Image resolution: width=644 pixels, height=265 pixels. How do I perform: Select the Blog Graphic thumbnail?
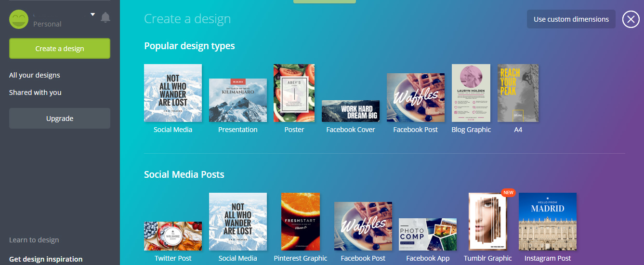click(471, 93)
